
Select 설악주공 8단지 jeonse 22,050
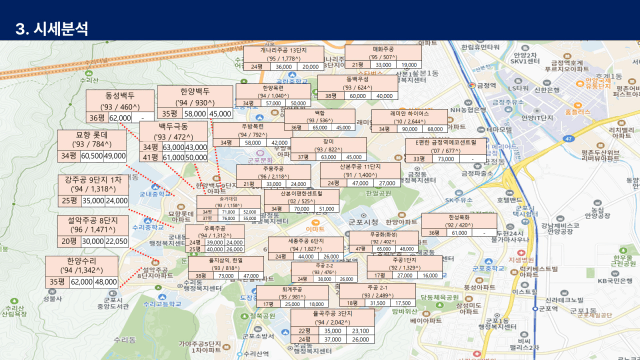117,241
